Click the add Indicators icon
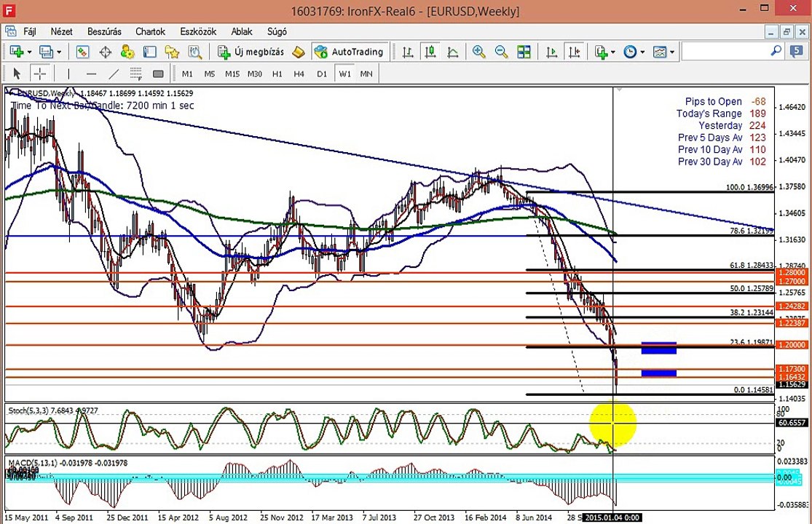The image size is (812, 524). coord(601,52)
